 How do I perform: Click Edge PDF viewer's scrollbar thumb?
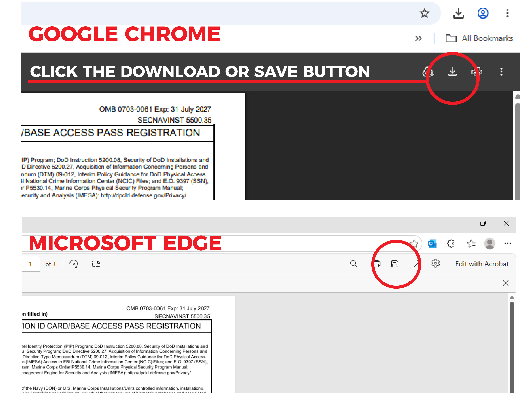pyautogui.click(x=512, y=347)
